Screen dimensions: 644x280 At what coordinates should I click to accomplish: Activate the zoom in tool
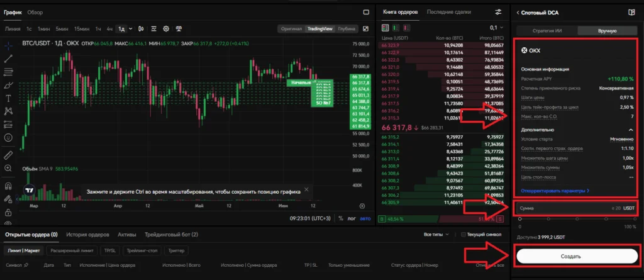8,168
